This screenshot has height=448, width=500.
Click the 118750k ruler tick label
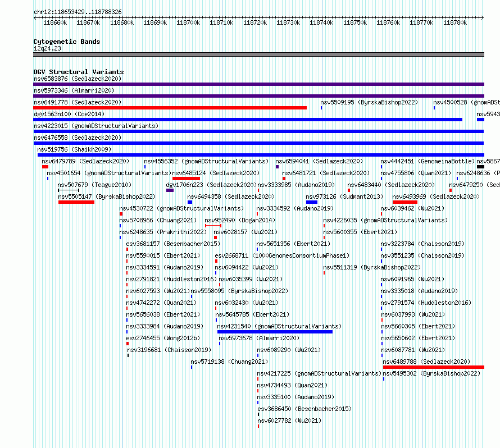pyautogui.click(x=355, y=22)
